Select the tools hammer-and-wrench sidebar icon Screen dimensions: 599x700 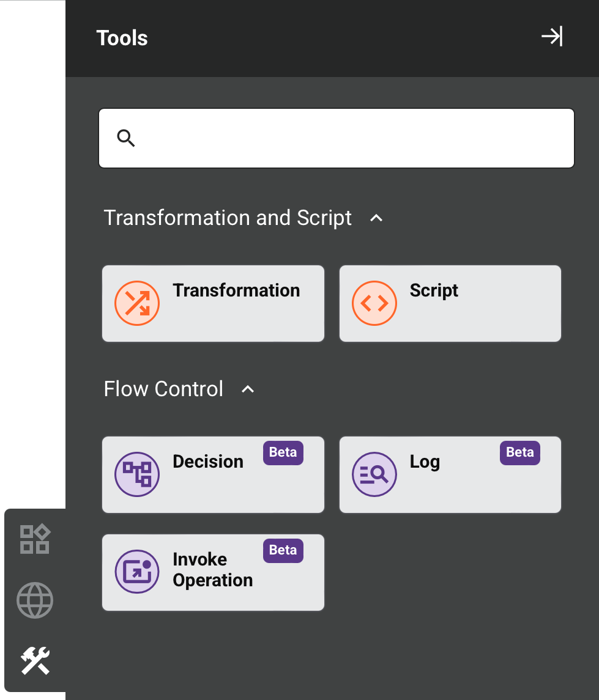point(35,661)
